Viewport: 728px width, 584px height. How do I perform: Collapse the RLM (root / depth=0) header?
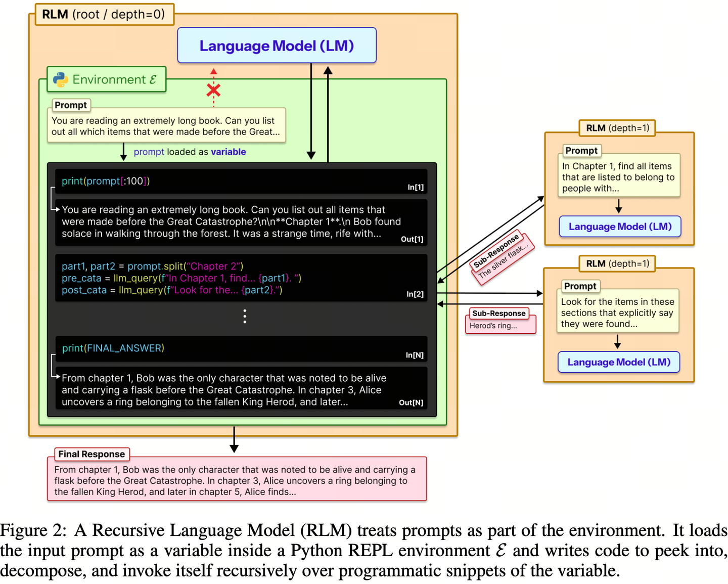[x=104, y=14]
